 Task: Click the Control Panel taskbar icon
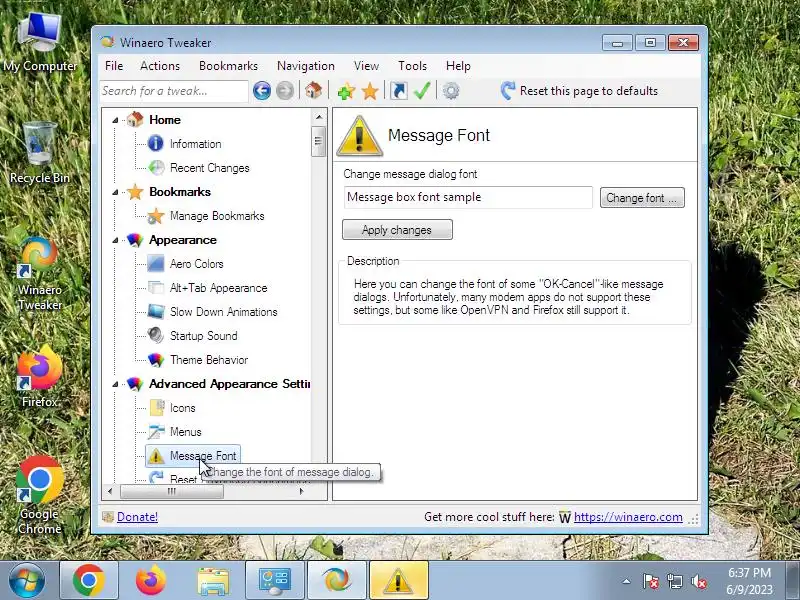pos(275,580)
